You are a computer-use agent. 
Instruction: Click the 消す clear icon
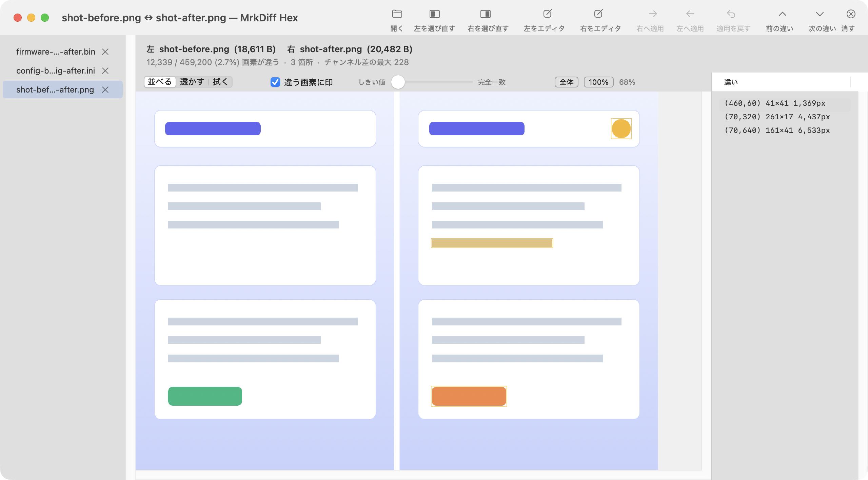click(851, 14)
